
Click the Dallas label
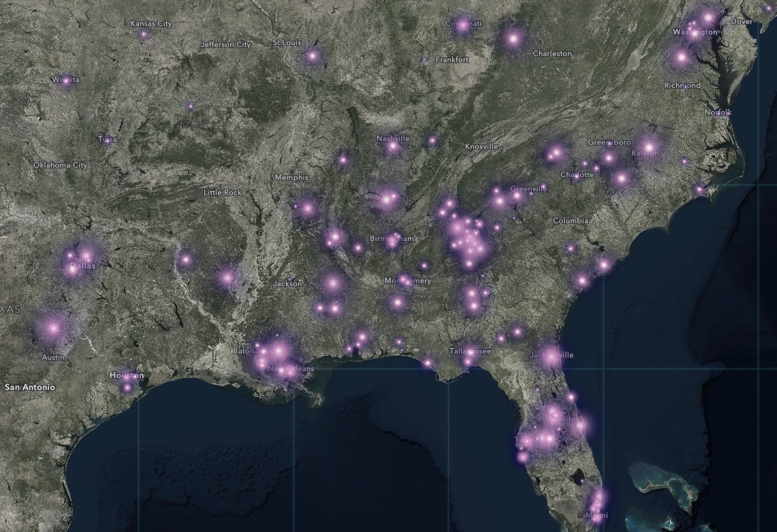83,266
